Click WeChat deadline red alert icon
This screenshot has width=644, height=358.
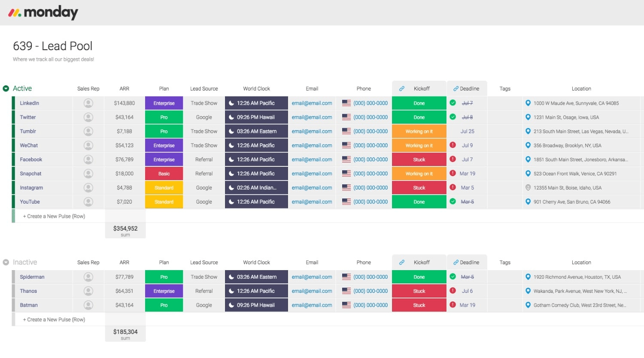(x=453, y=145)
